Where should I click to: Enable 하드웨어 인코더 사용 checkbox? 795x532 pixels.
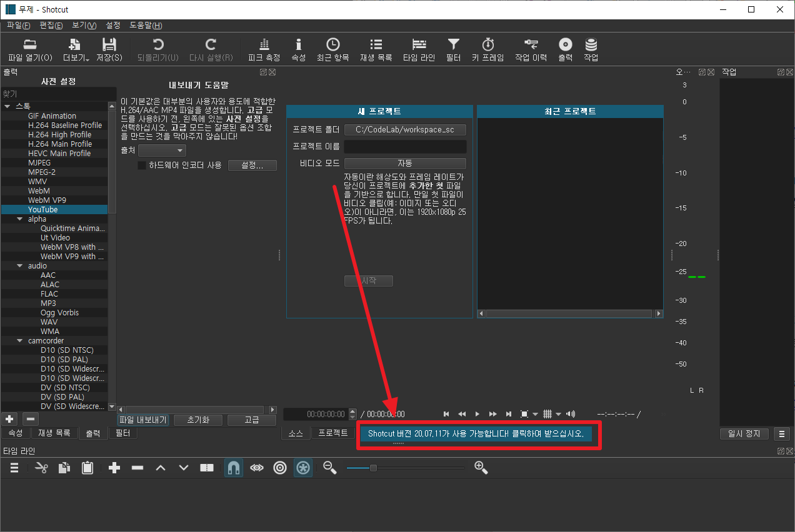(142, 165)
